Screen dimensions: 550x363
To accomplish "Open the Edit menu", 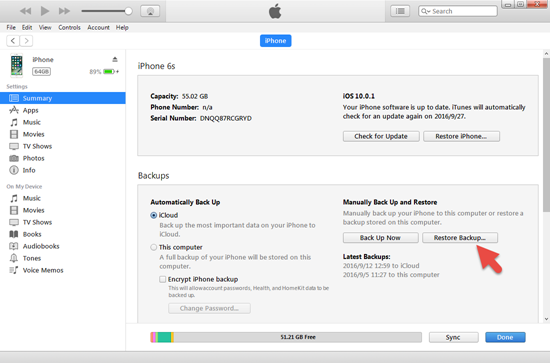I will pos(27,27).
